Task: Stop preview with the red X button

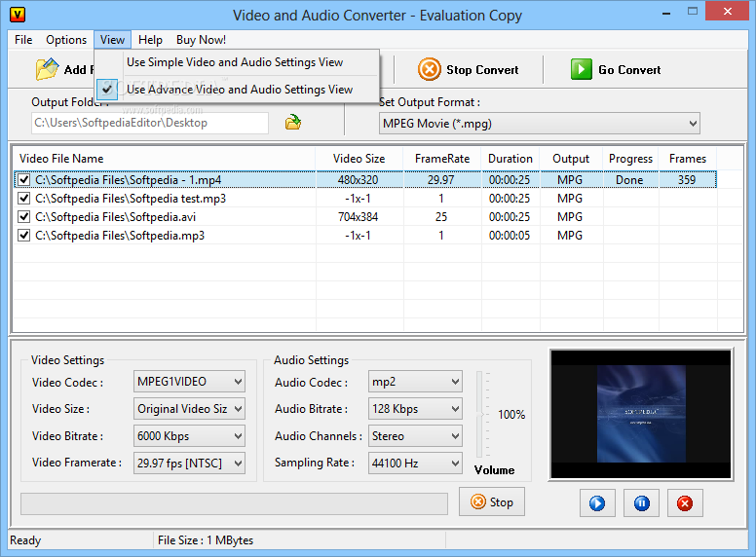Action: [685, 503]
